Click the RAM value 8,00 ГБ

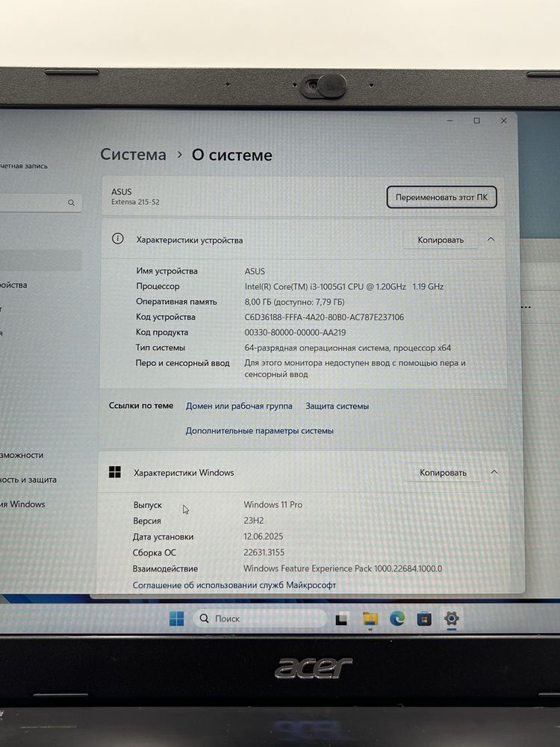point(294,302)
